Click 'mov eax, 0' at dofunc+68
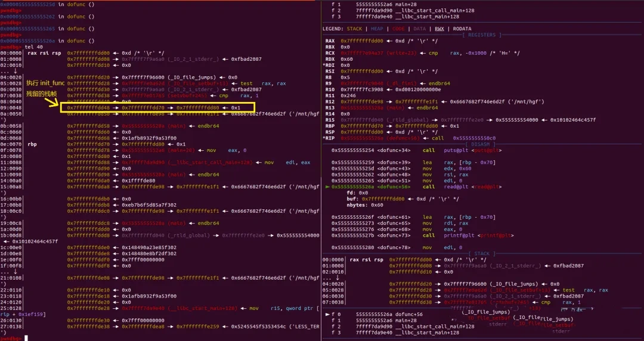 [x=442, y=230]
